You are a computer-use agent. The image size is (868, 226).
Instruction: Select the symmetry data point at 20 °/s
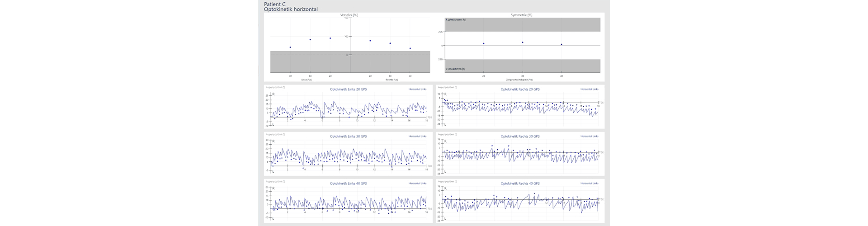[483, 43]
